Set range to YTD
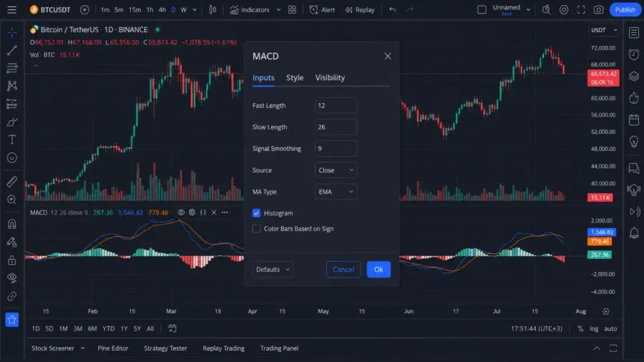Screen dimensions: 644x362 click(x=109, y=328)
